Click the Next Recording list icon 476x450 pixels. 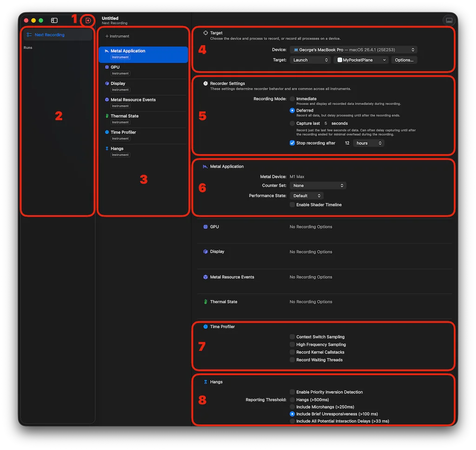[x=29, y=35]
